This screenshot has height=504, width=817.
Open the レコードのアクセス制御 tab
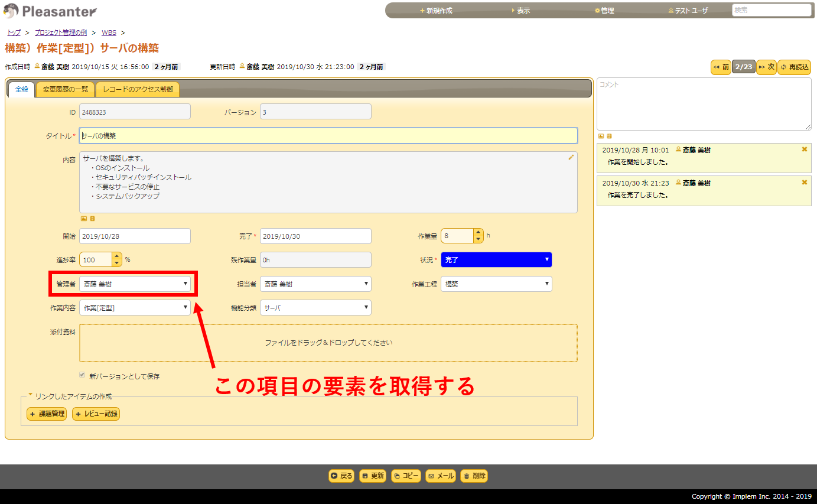tap(138, 89)
